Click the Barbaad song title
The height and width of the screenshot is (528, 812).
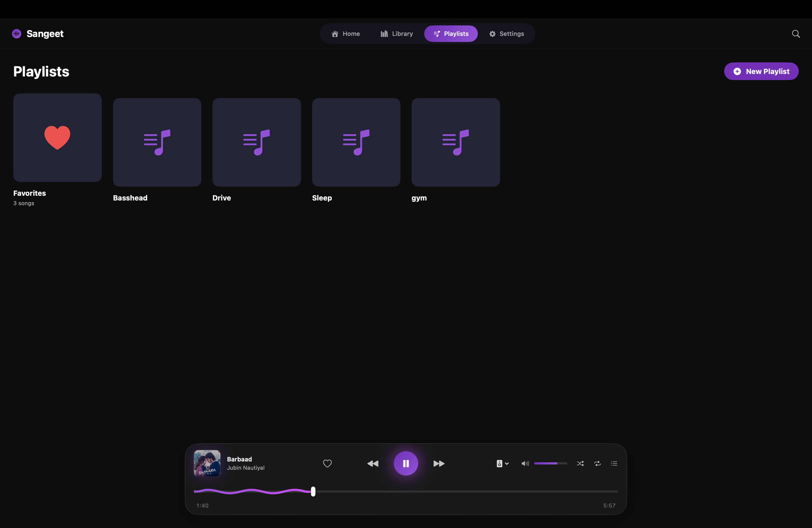[239, 459]
